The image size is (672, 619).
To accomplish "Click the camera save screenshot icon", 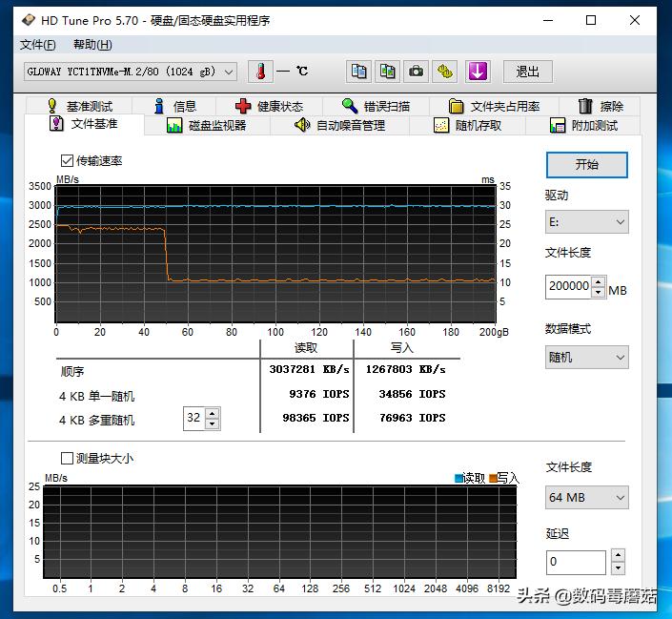I will pos(417,72).
